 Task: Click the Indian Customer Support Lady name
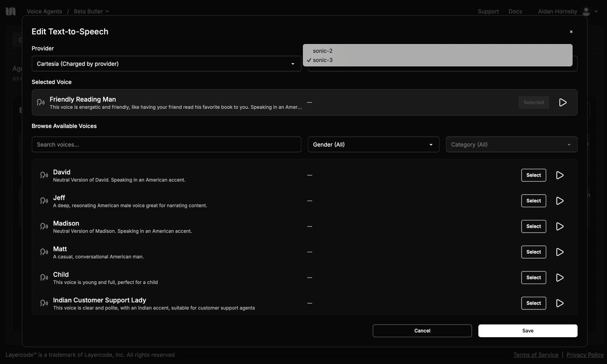click(100, 300)
